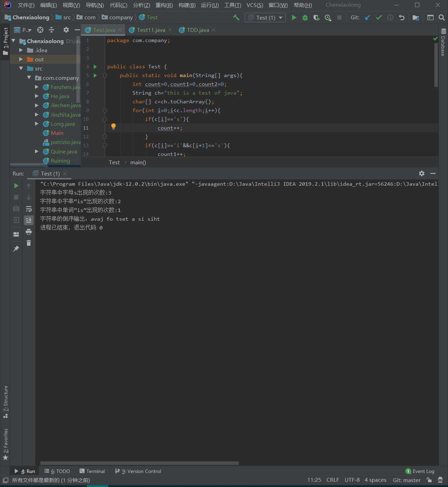
Task: Open the Test (1) run configuration dropdown
Action: (x=265, y=18)
